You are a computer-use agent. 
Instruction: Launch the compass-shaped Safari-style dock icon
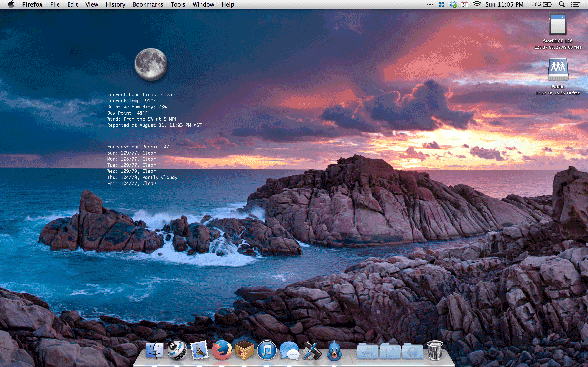[x=177, y=350]
